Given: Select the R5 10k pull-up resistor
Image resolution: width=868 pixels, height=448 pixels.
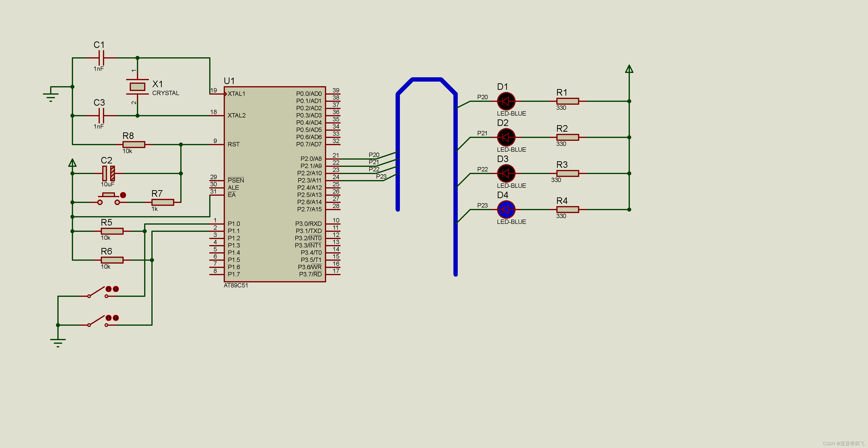Looking at the screenshot, I should coord(112,231).
